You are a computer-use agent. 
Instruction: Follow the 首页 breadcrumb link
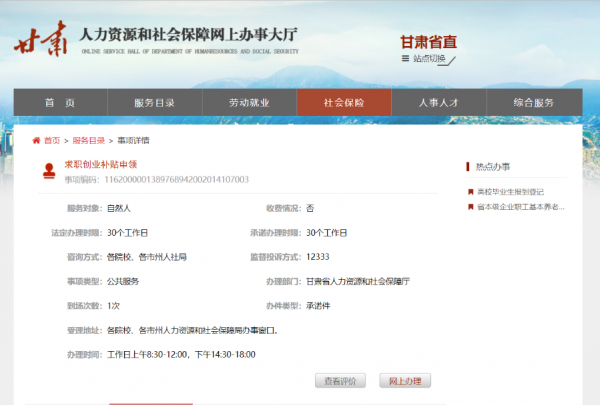(52, 140)
